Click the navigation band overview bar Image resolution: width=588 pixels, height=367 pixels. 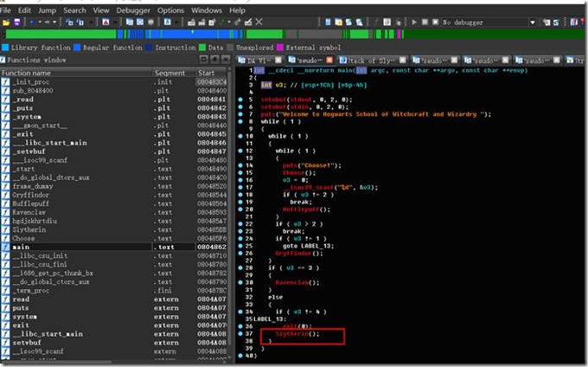[294, 35]
